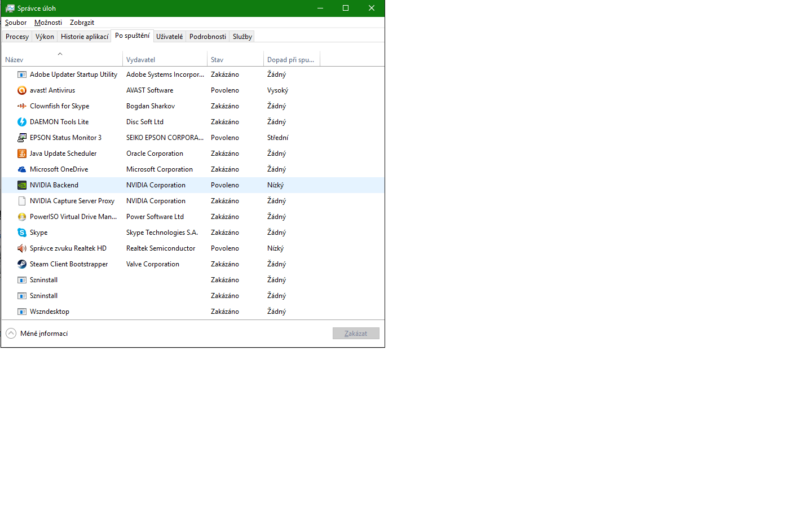Click publisher Disc Soft Ltd
Viewport: 812px width, 508px height.
pos(145,122)
